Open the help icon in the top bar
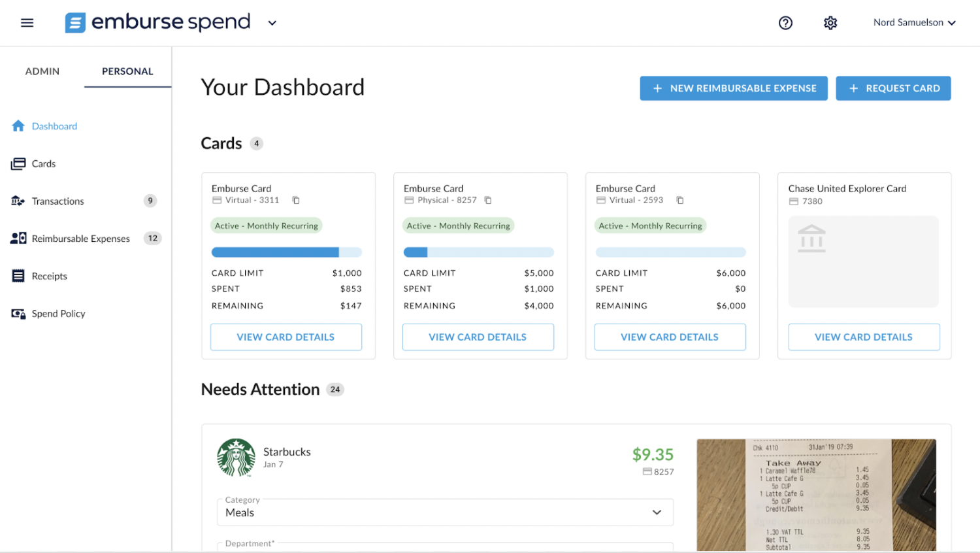Screen dimensions: 980x553 785,22
